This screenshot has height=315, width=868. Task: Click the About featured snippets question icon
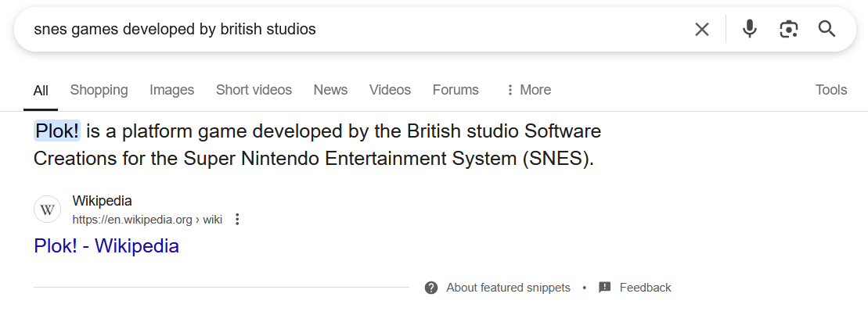click(x=431, y=288)
